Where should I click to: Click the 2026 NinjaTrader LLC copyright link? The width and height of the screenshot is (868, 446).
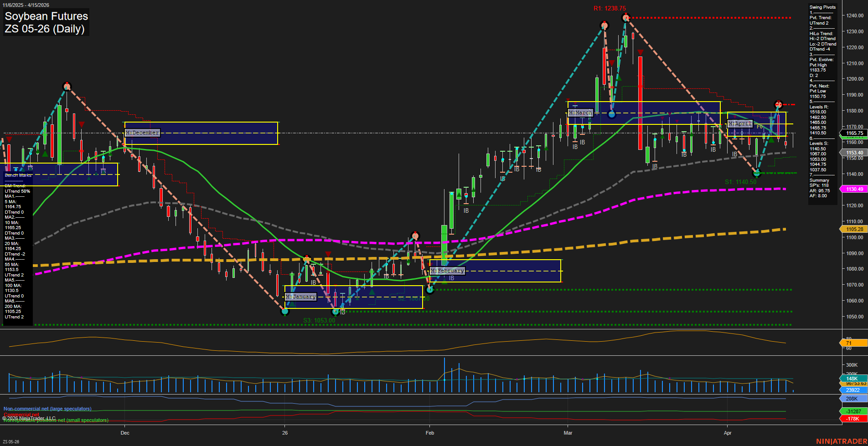(29, 418)
